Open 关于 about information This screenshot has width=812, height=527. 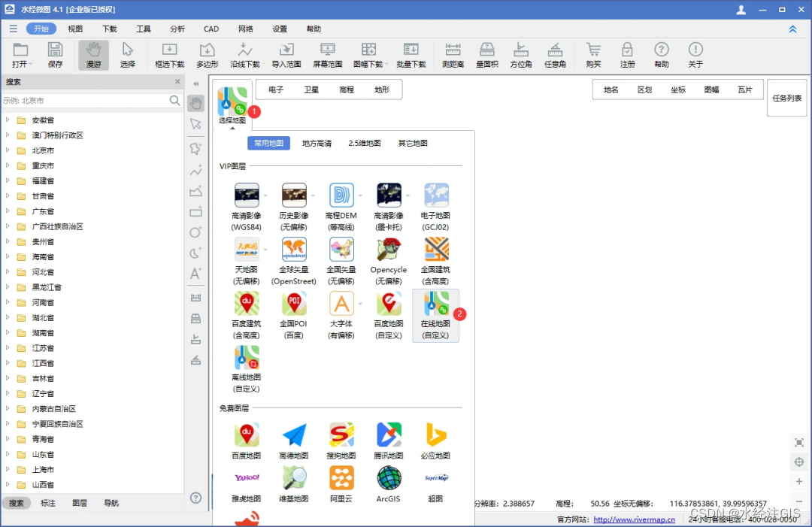click(695, 55)
